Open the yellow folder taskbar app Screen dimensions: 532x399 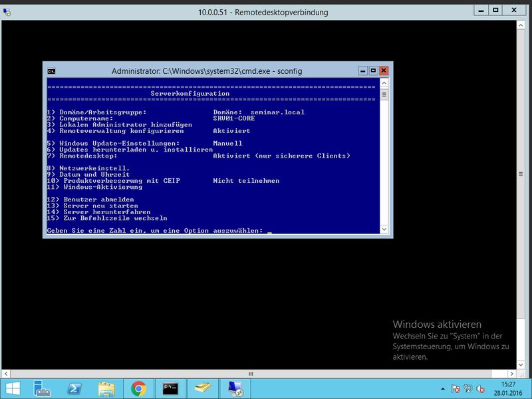(x=202, y=388)
